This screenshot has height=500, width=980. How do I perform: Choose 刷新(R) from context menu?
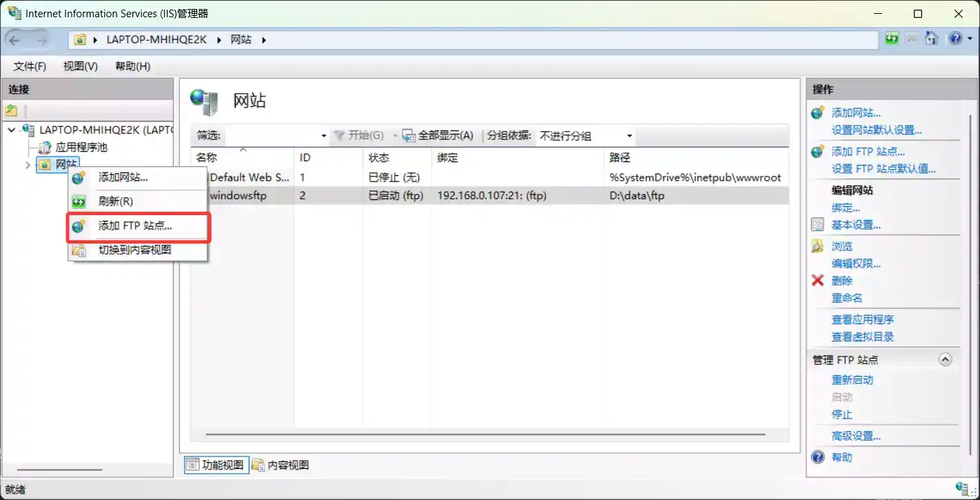[138, 201]
